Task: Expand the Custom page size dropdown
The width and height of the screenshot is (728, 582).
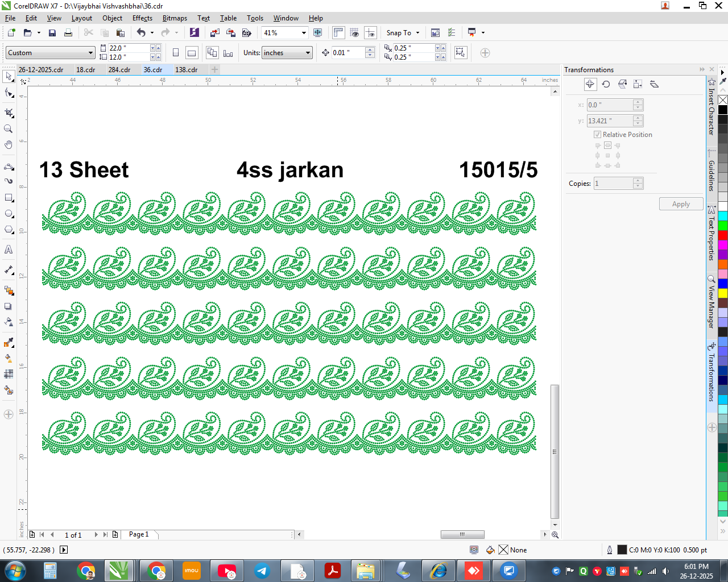Action: 51,53
